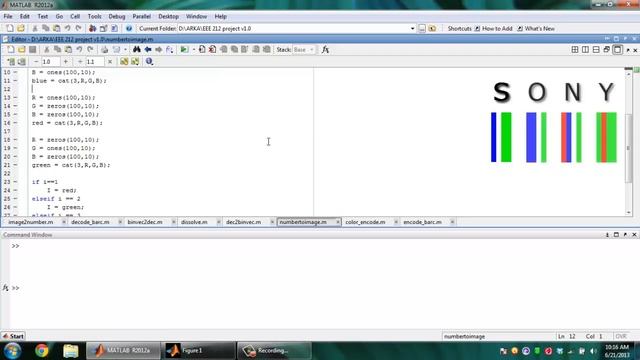Click the fx function browser icon
Screen dimensions: 640x360
(325, 49)
